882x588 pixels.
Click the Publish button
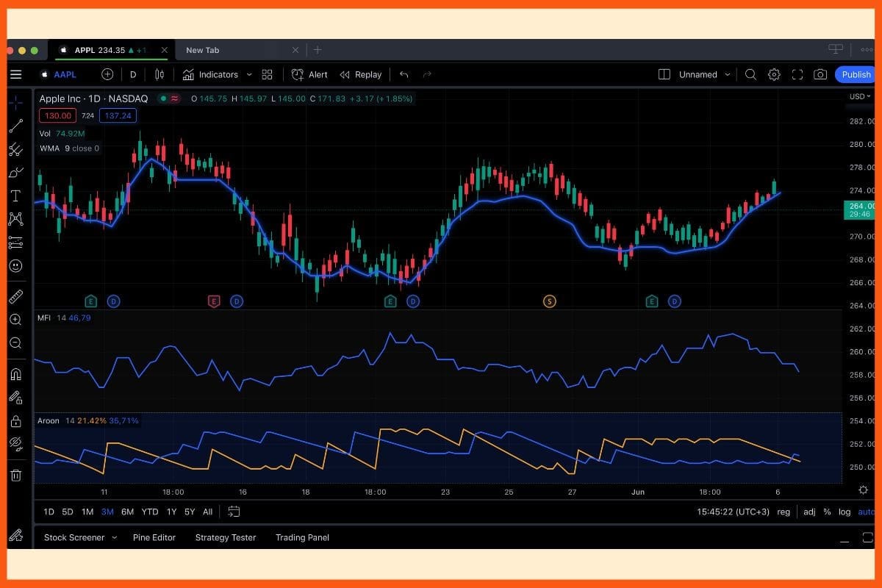855,74
